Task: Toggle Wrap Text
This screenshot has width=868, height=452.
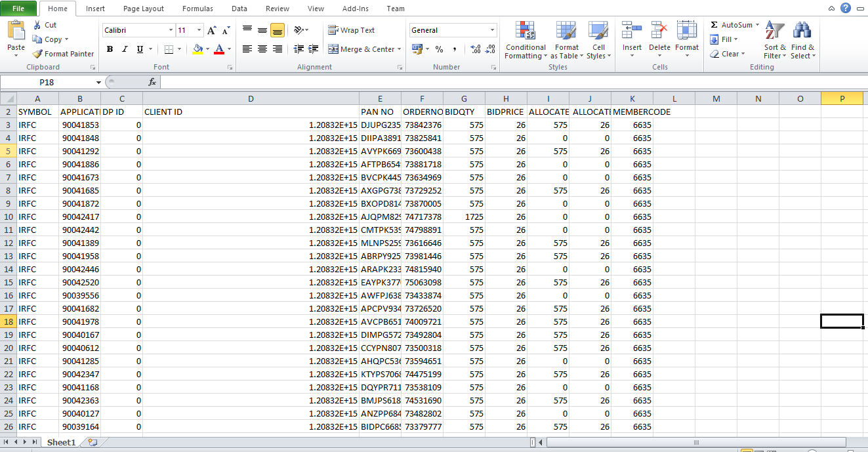Action: [351, 30]
